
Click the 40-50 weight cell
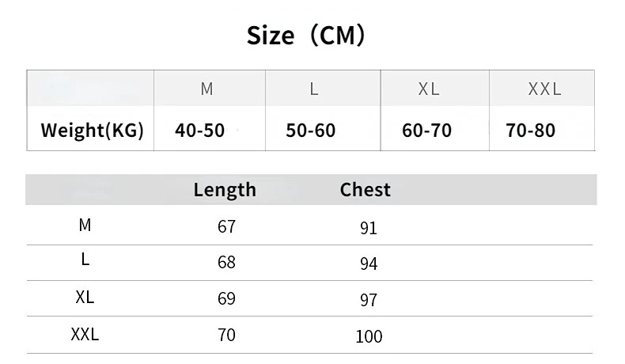click(199, 131)
